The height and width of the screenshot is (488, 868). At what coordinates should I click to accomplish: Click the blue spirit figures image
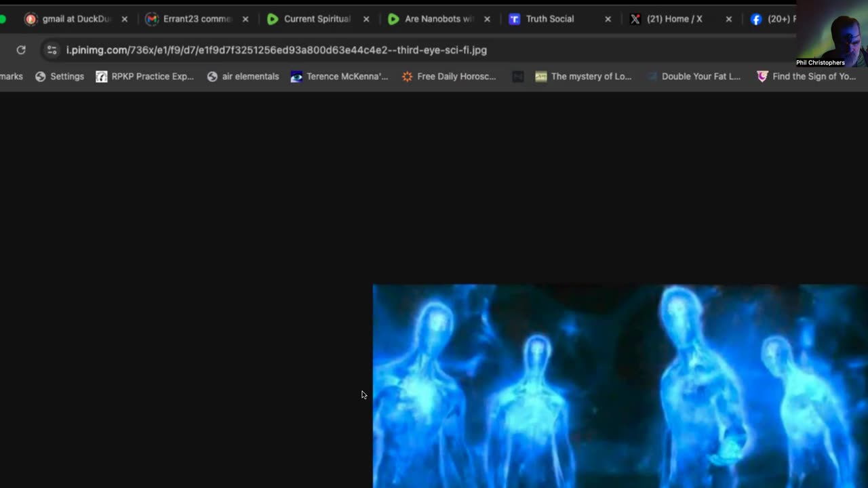(620, 386)
